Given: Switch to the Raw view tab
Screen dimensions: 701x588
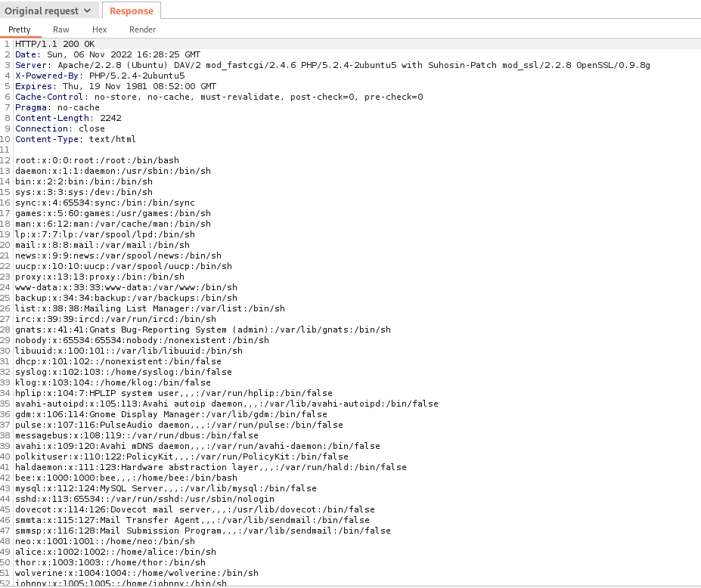Looking at the screenshot, I should click(x=60, y=29).
